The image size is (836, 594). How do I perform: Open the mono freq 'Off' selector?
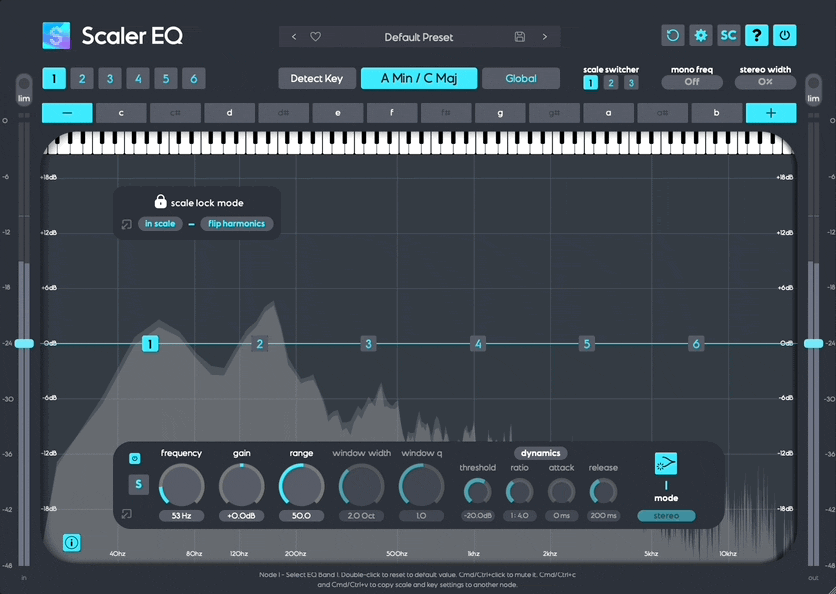[691, 82]
